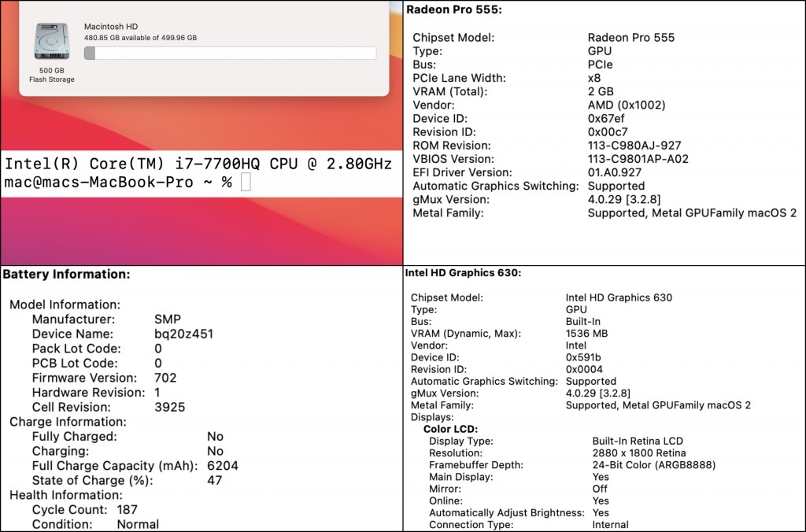
Task: Select PCIe Lane Width value 'x8'
Action: coord(593,78)
